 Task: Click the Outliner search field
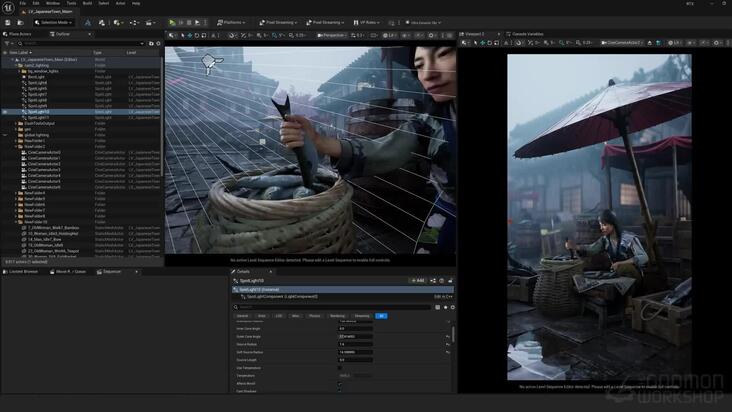82,43
